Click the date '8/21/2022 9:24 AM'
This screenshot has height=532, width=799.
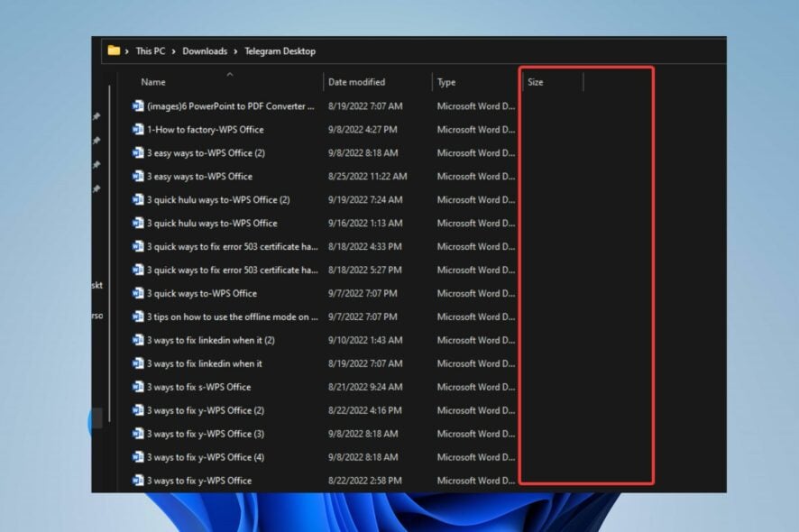pos(365,387)
